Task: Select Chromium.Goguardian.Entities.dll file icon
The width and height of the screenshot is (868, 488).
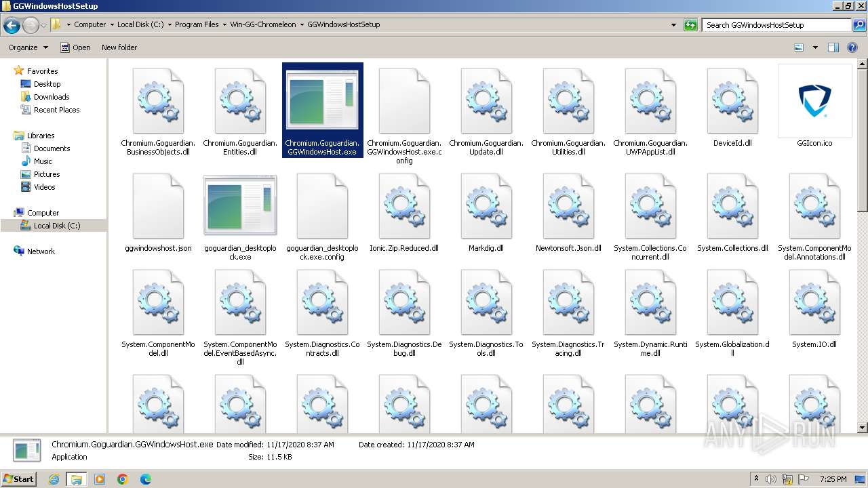Action: (x=240, y=101)
